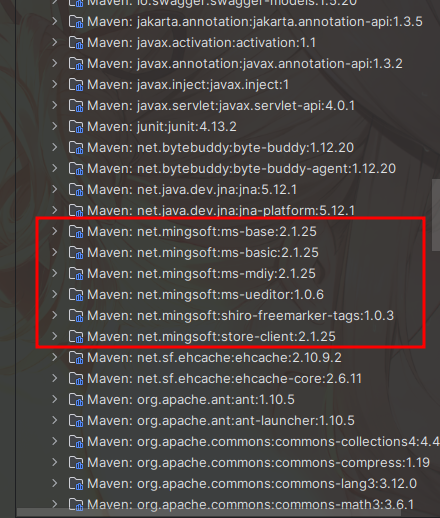Expand byte-buddy-agent:1.12.20 chevron
The image size is (440, 518).
click(x=55, y=168)
